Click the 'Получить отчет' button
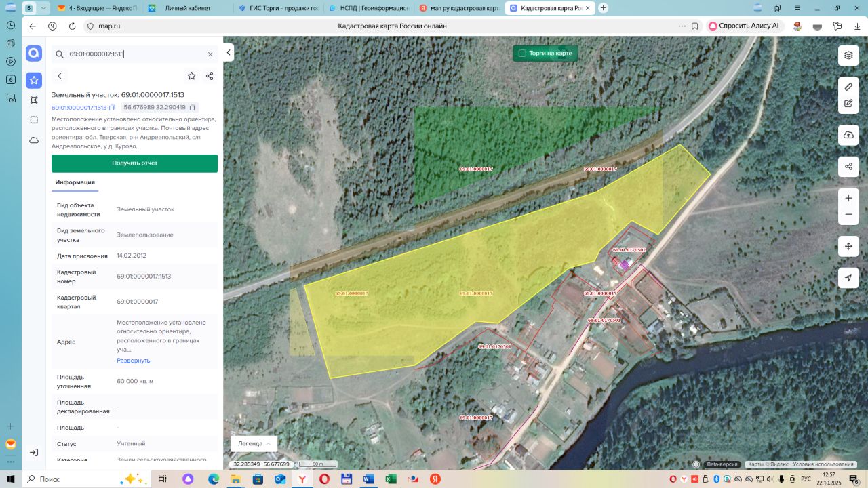This screenshot has width=868, height=488. coord(134,163)
